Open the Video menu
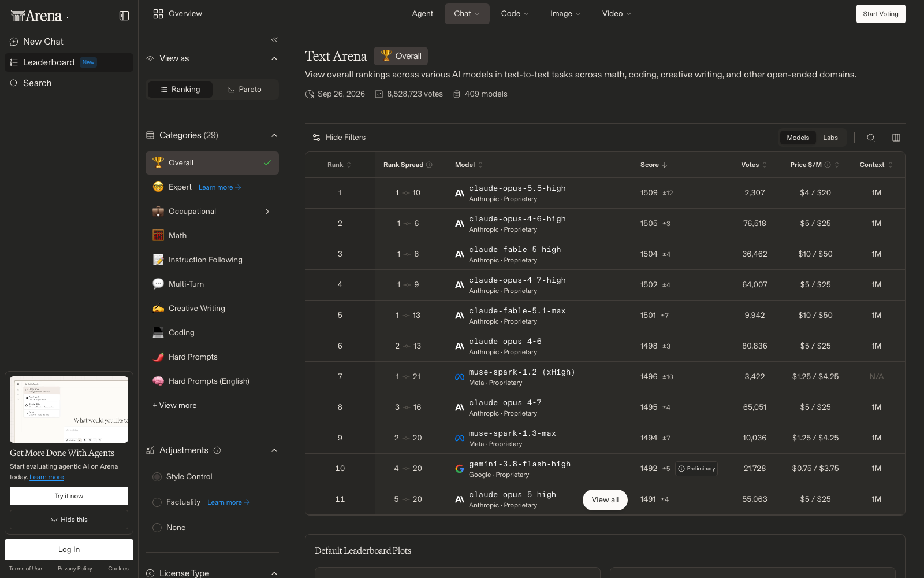The height and width of the screenshot is (578, 924). click(617, 14)
